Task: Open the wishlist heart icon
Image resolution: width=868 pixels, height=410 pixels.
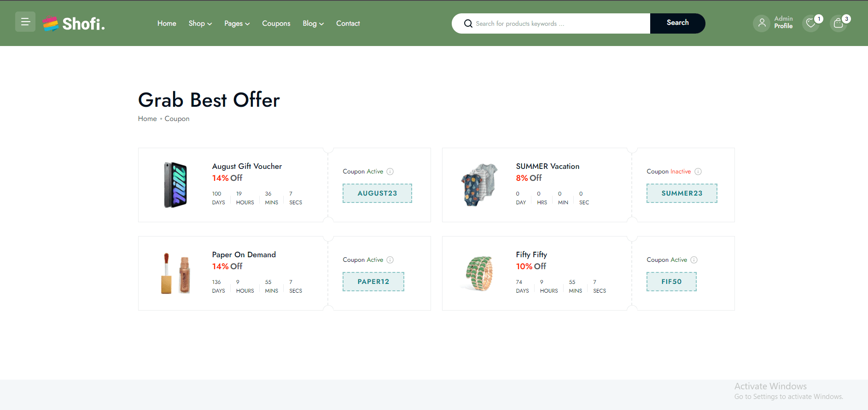Action: click(x=810, y=23)
